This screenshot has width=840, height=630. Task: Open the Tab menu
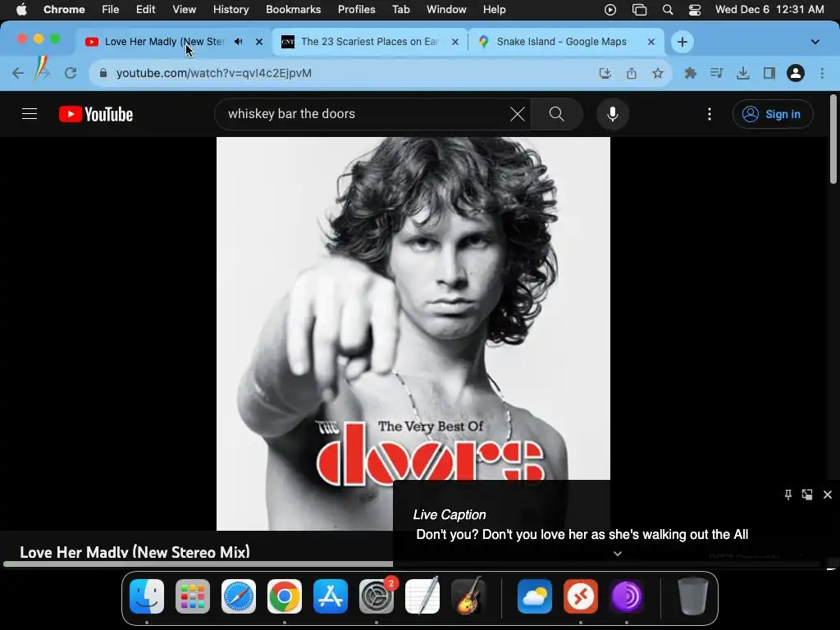coord(400,10)
